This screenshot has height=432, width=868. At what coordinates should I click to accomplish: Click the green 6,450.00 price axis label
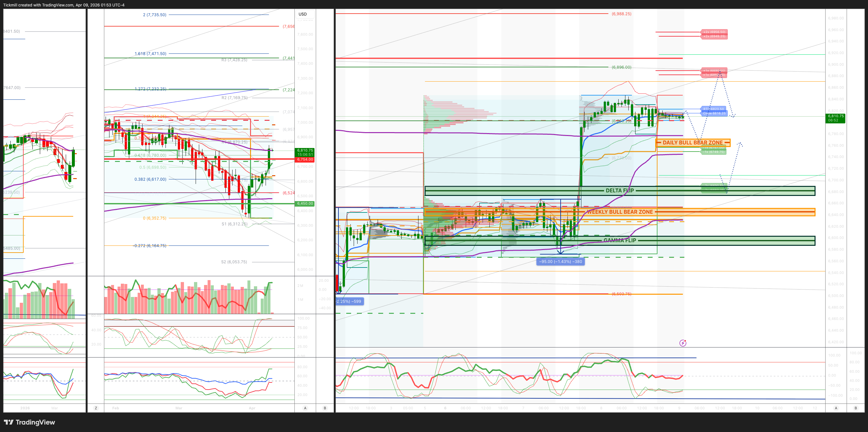tap(305, 203)
